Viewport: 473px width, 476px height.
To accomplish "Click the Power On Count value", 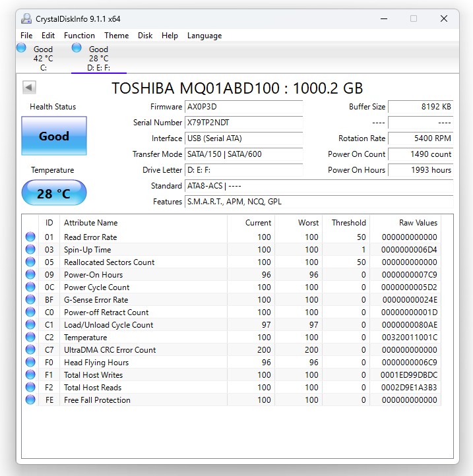I will (x=421, y=154).
